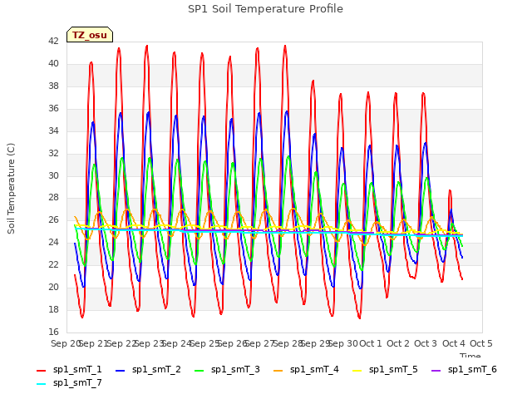Click the 36 y-axis tick label
Image resolution: width=532 pixels, height=399 pixels.
[53, 108]
